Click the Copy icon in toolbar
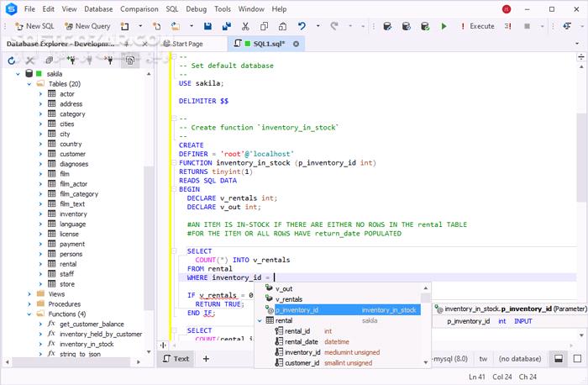 click(x=264, y=26)
